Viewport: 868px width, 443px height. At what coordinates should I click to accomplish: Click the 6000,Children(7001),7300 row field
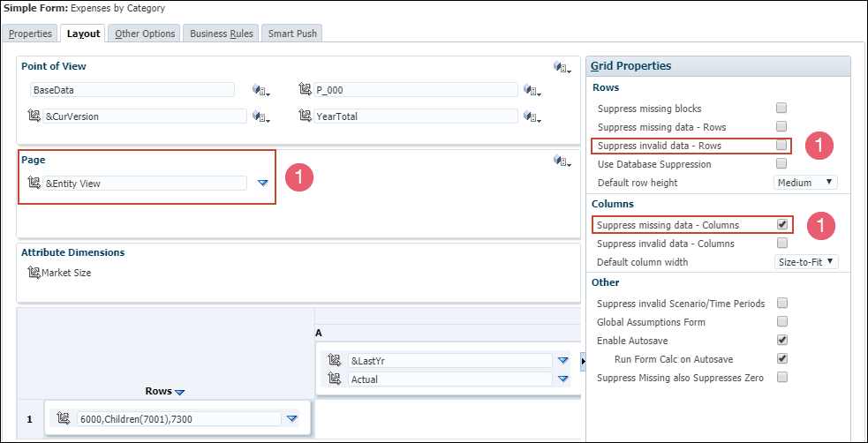click(178, 419)
